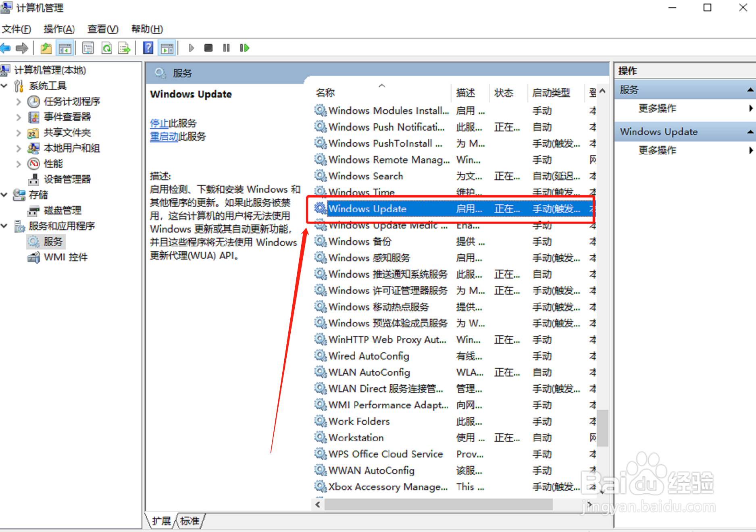Click the 重启动 service link
Screen dimensions: 756x532
(164, 137)
